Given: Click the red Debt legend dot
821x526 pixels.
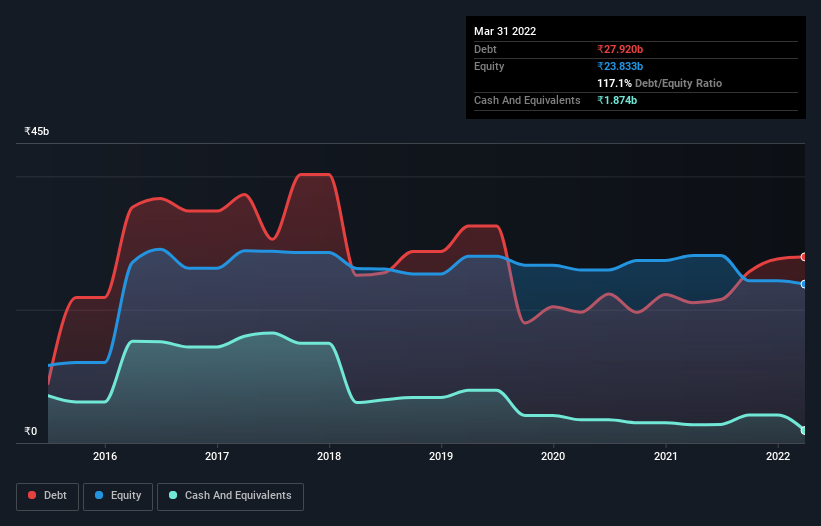Looking at the screenshot, I should [32, 495].
